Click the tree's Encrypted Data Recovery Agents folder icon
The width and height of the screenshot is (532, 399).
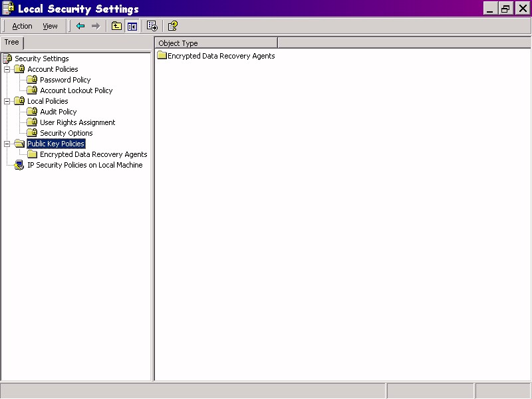(32, 154)
